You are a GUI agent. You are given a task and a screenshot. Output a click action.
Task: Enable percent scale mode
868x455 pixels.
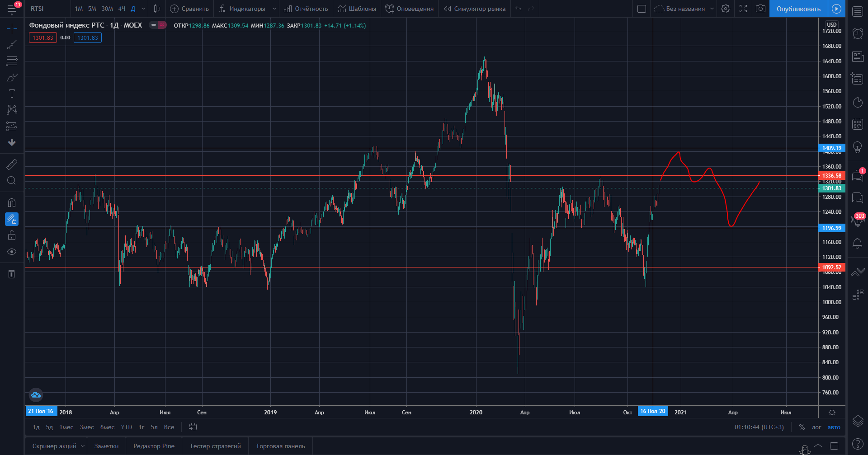point(802,427)
